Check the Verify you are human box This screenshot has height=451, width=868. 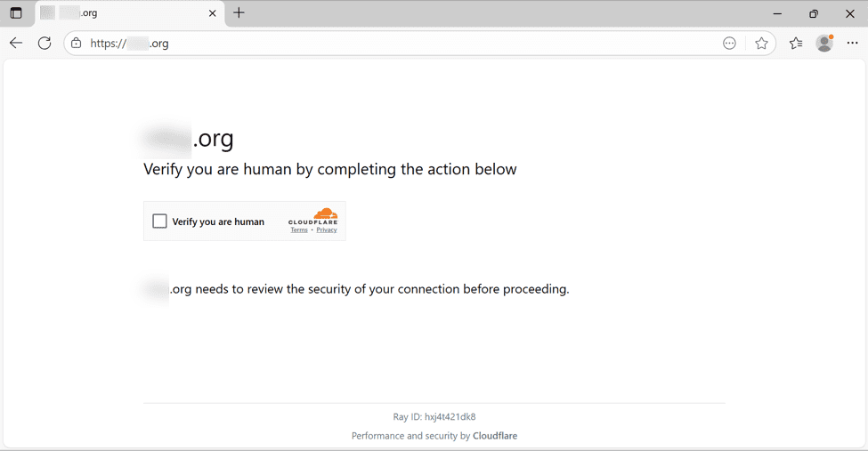[160, 221]
